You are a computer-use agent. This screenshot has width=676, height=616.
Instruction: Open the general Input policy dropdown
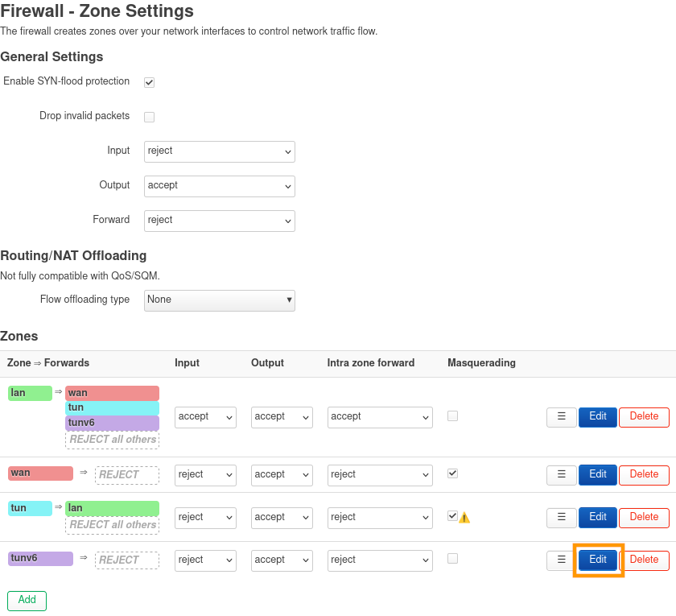click(220, 151)
